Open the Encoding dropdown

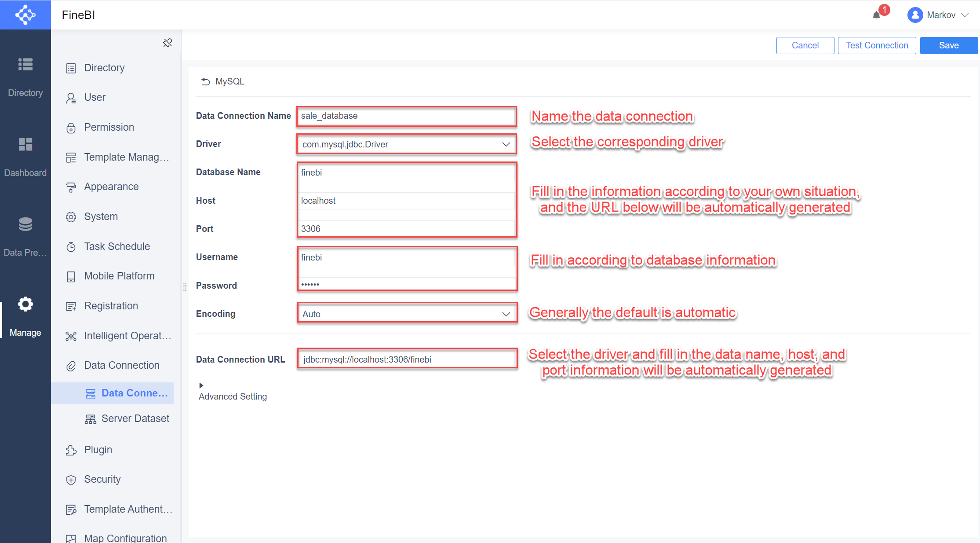[407, 314]
